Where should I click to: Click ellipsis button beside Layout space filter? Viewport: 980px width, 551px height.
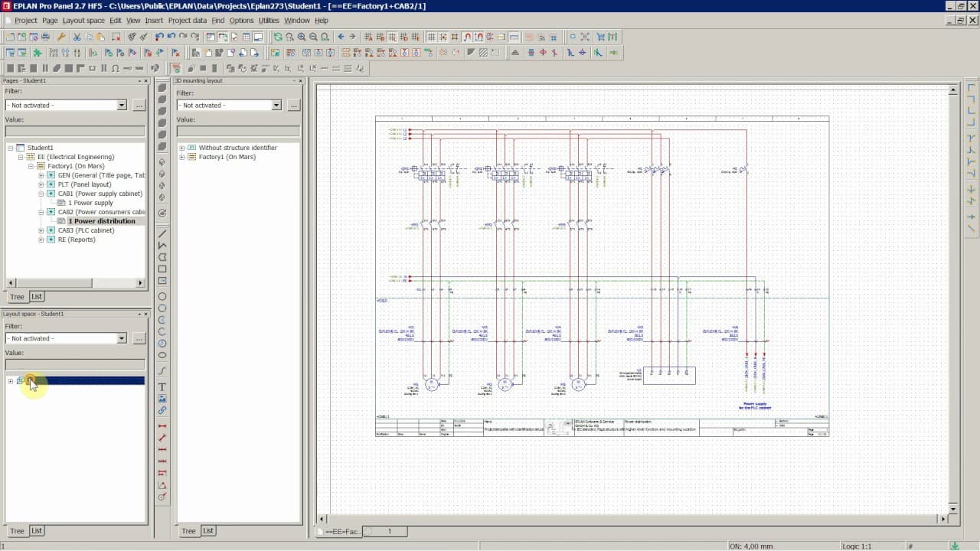click(139, 338)
